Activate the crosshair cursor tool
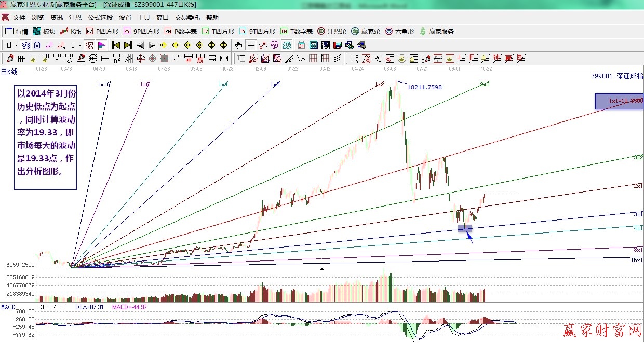644x343 pixels. click(x=251, y=45)
